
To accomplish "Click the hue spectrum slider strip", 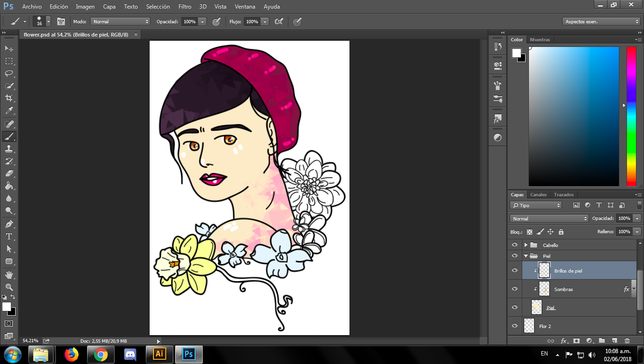I will pyautogui.click(x=631, y=116).
